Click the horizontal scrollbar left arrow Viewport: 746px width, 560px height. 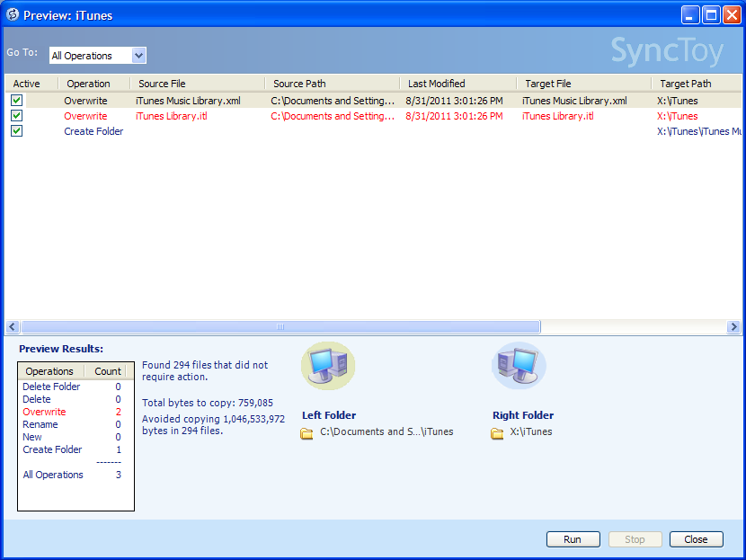pos(13,327)
